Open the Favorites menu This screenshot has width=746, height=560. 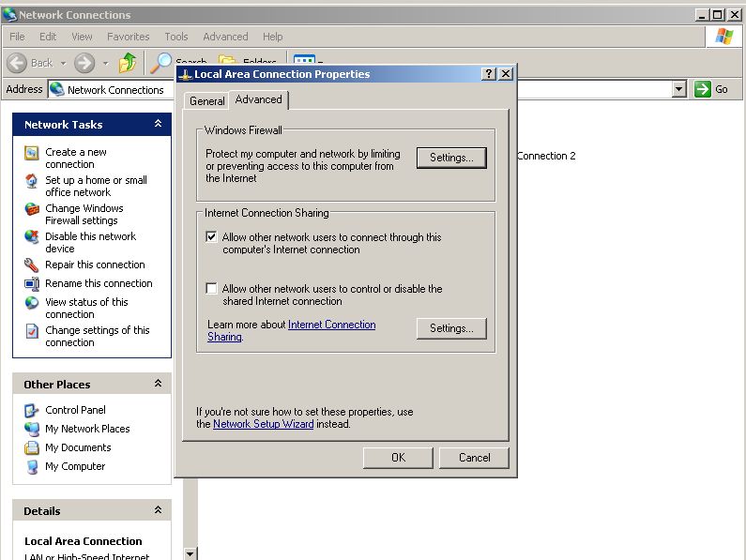tap(128, 37)
